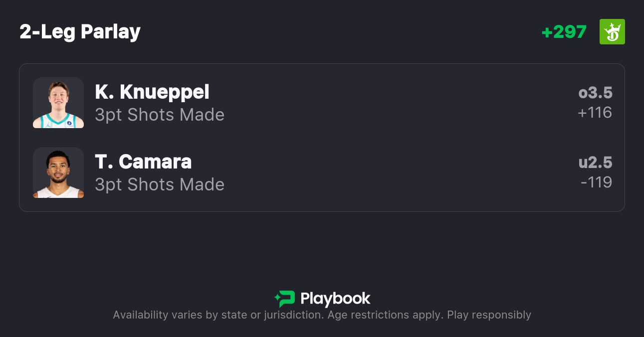Viewport: 644px width, 337px height.
Task: Click the 2-Leg Parlay heading
Action: (80, 32)
